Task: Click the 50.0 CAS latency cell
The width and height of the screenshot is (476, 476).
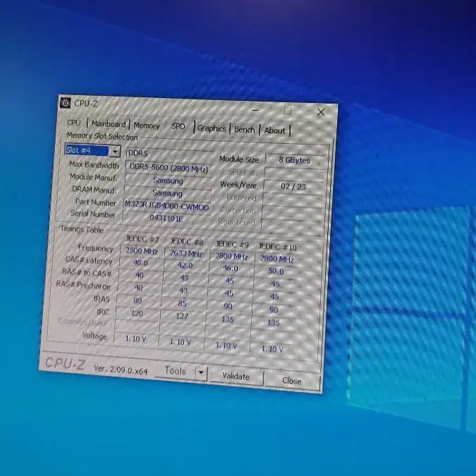Action: [x=276, y=271]
